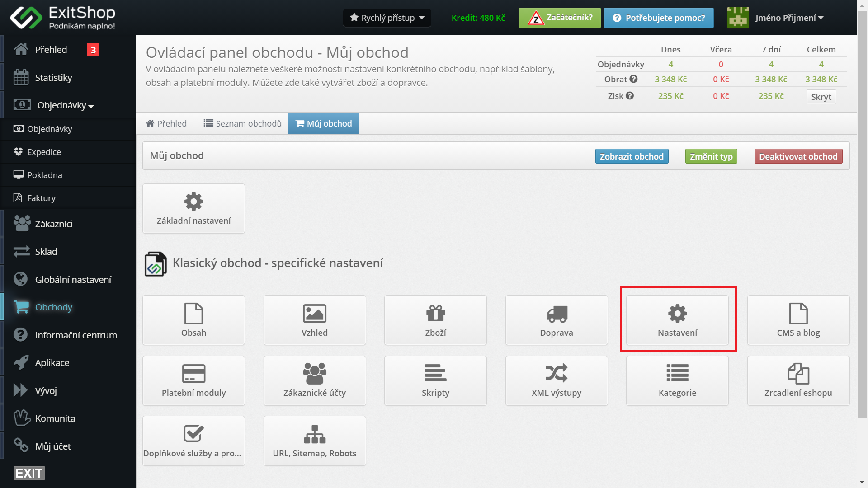Open the Jméno Příjmení user menu
This screenshot has height=488, width=868.
point(789,18)
